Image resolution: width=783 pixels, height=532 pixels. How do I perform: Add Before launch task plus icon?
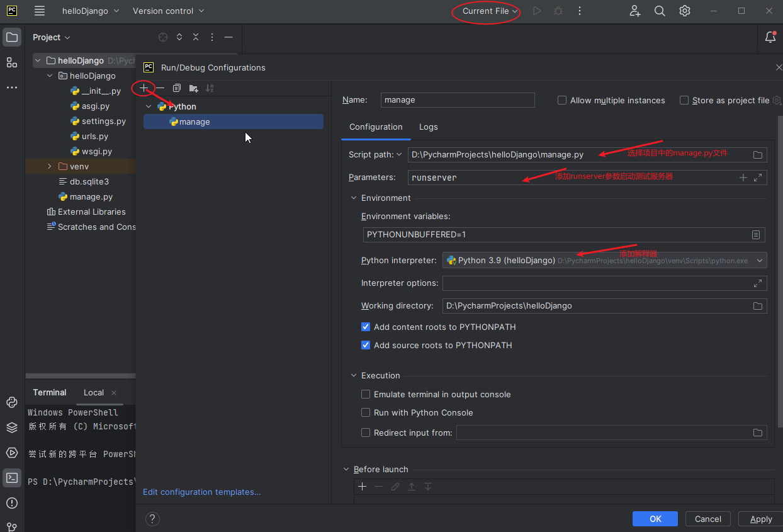click(362, 486)
